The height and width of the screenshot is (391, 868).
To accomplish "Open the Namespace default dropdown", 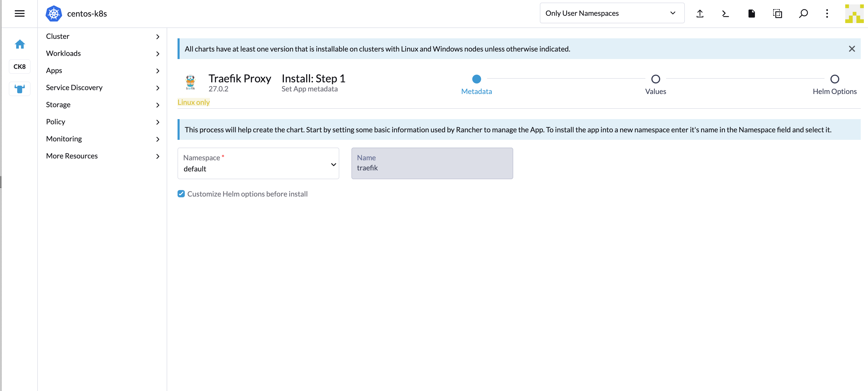I will (x=258, y=163).
